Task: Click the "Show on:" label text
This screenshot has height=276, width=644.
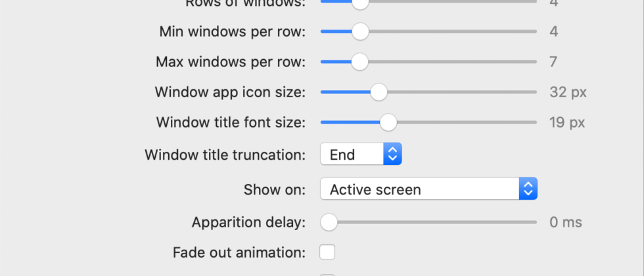Action: (x=275, y=190)
